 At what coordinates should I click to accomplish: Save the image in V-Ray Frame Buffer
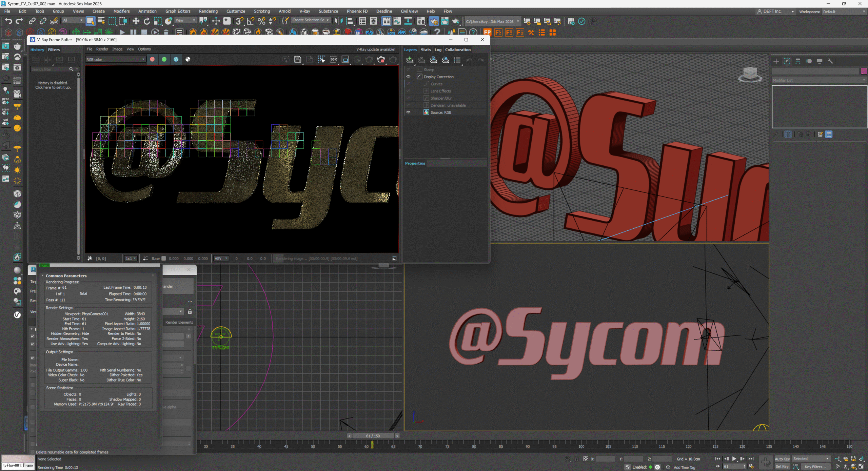click(297, 59)
